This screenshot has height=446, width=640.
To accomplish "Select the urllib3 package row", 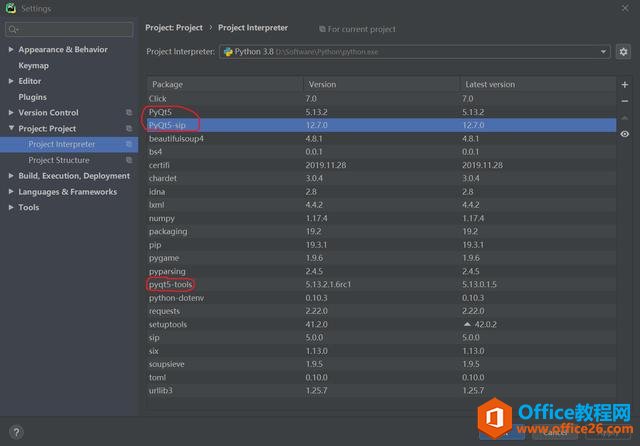I will (x=382, y=391).
